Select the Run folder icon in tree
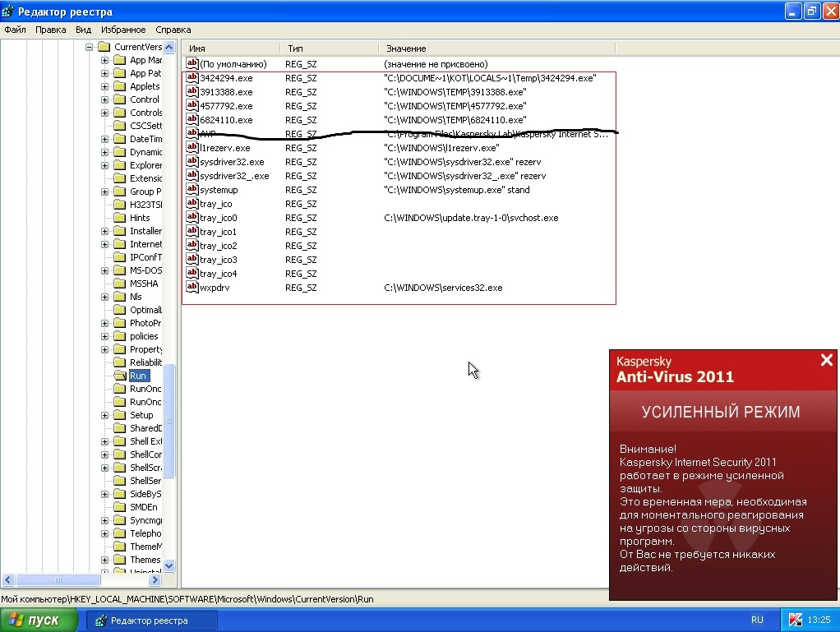 pos(120,376)
